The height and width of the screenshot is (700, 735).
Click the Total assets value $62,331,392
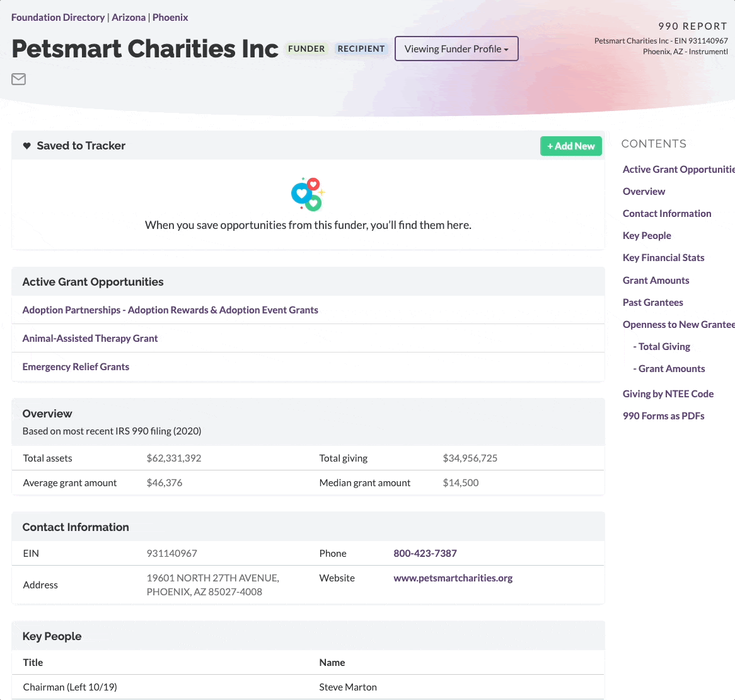click(x=174, y=458)
